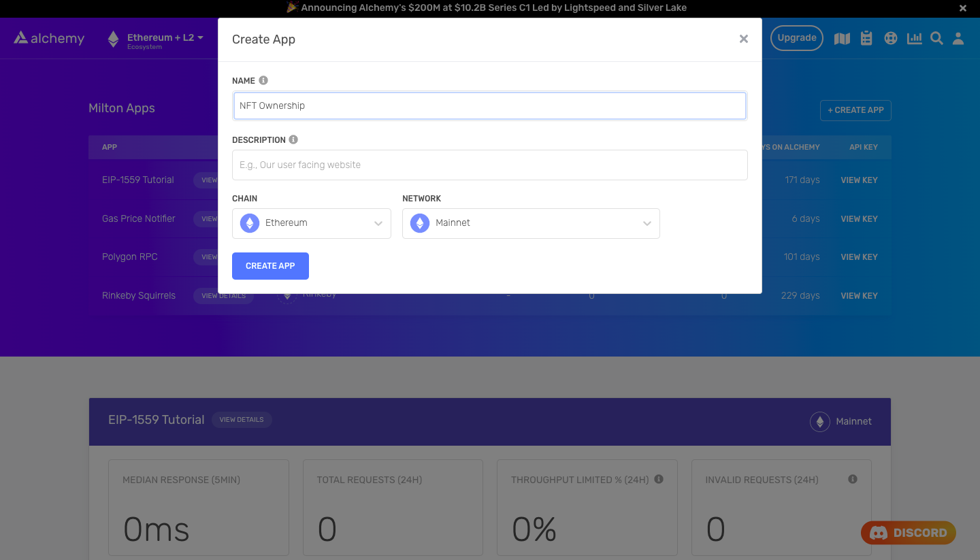Click the info icon next to NAME
The image size is (980, 560).
point(263,80)
